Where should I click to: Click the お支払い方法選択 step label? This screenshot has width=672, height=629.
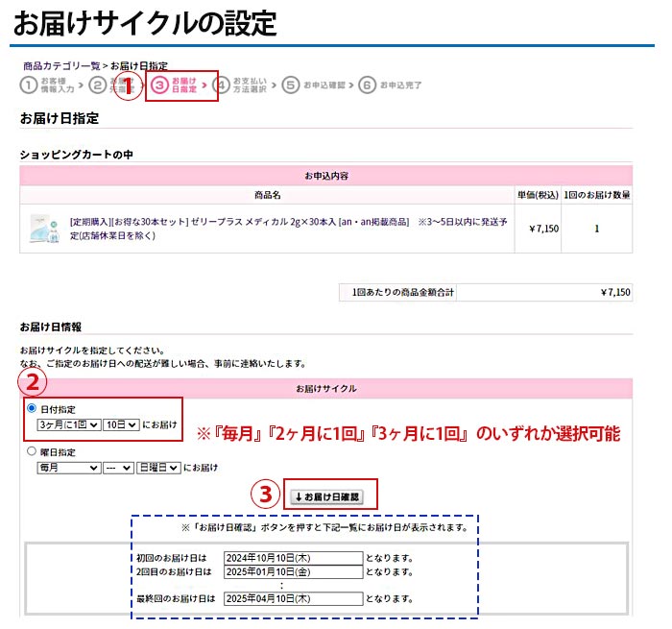point(250,85)
